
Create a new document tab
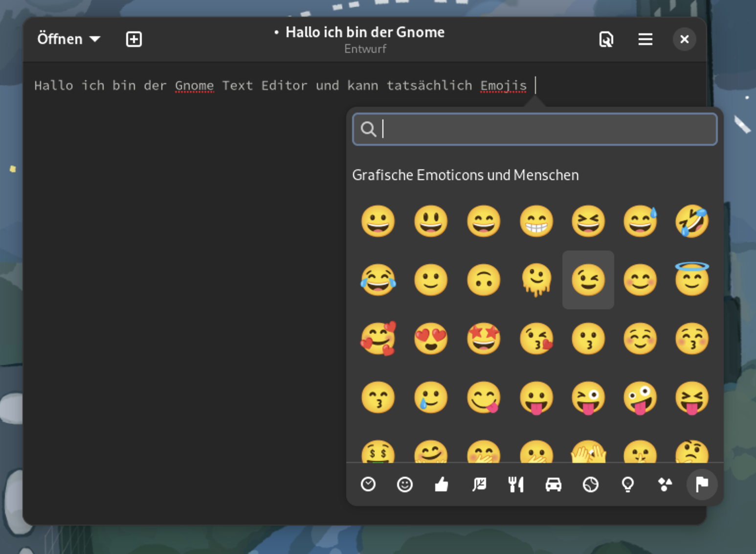[133, 39]
